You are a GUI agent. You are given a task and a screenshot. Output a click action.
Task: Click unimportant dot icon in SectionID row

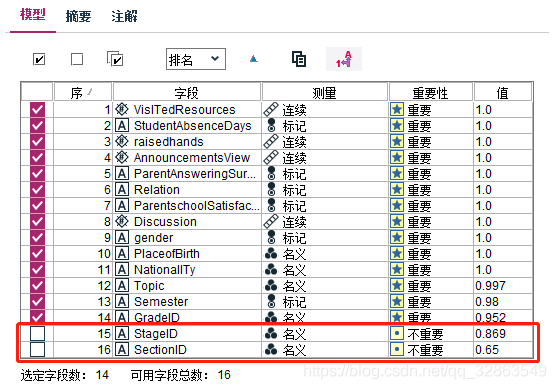point(397,349)
